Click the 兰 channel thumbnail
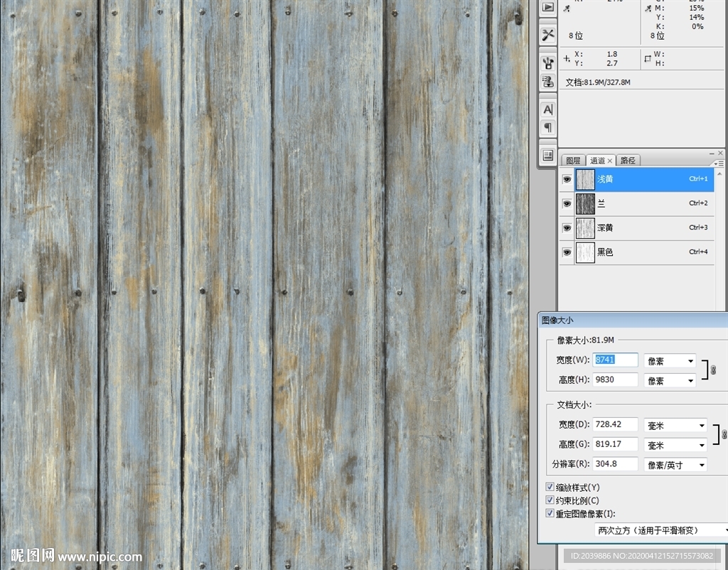 (x=585, y=203)
